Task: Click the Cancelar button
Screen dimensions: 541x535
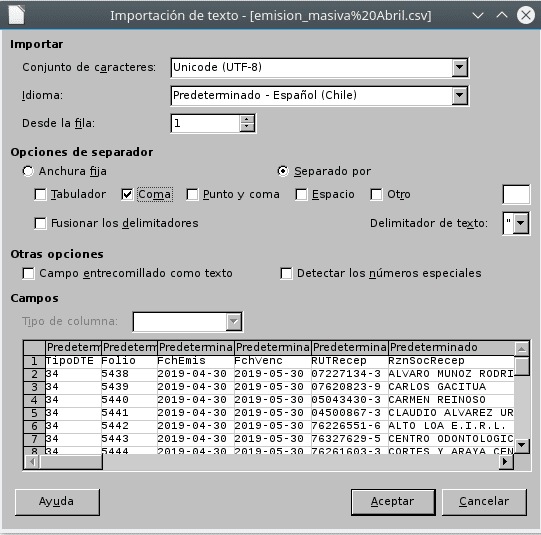Action: [484, 502]
